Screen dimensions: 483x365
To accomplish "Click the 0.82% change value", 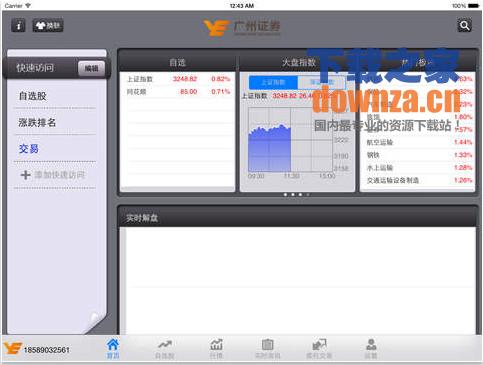I will 221,79.
